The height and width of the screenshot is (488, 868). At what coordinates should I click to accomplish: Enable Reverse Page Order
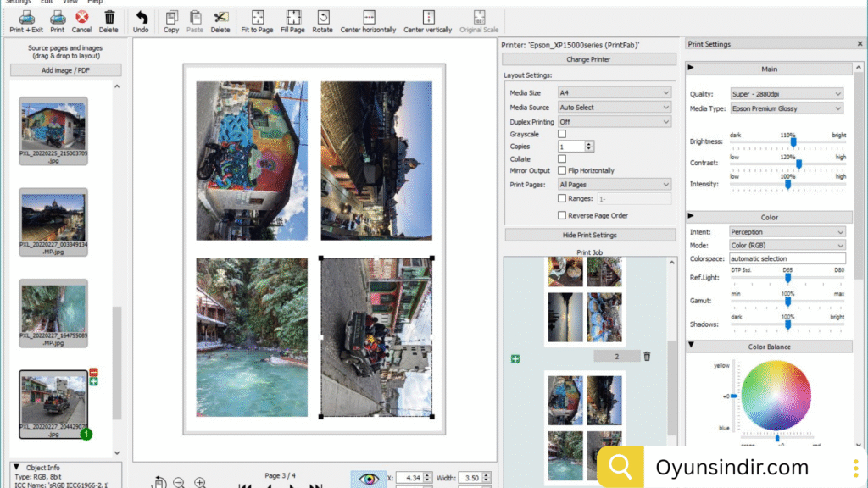(x=562, y=216)
